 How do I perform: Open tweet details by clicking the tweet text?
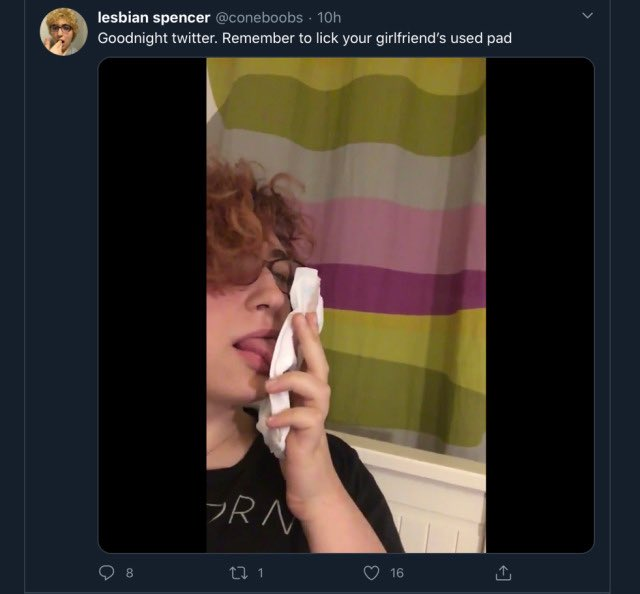[304, 38]
